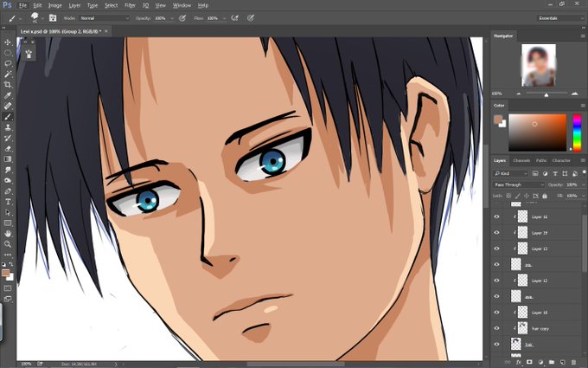Select the Elliptical Marquee tool
This screenshot has height=368, width=588.
tap(8, 53)
